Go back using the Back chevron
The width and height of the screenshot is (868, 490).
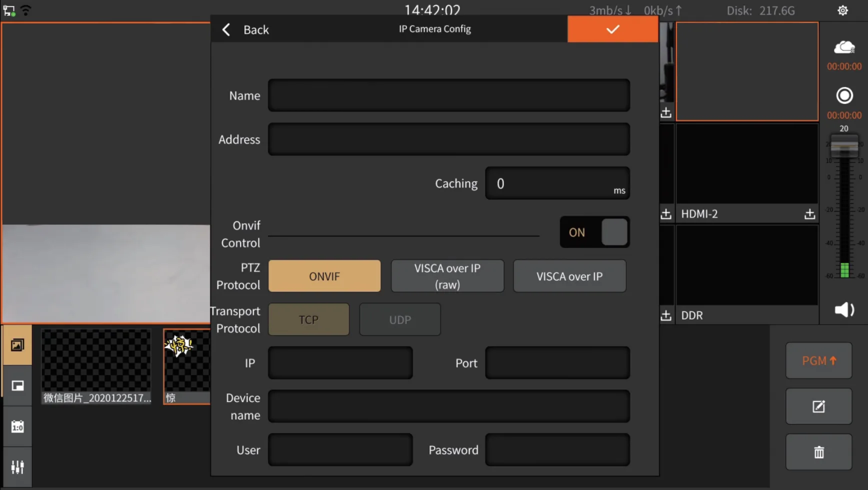tap(245, 29)
